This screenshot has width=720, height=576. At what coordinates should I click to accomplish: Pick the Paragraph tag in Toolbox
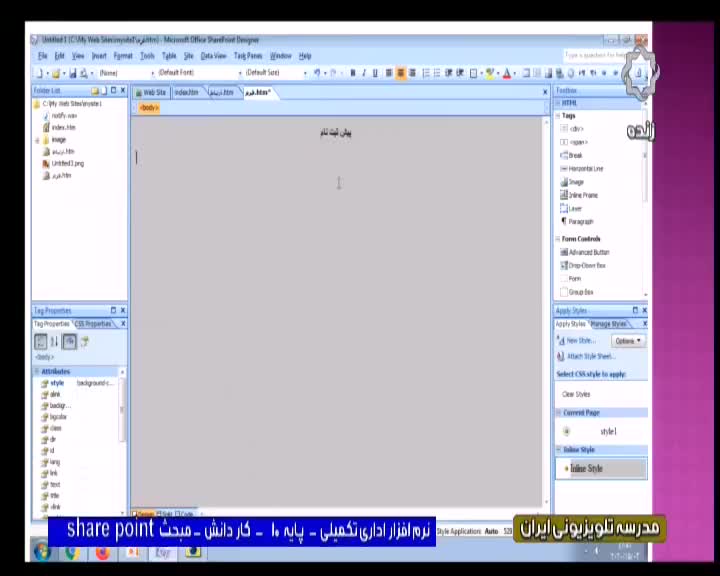pos(580,221)
